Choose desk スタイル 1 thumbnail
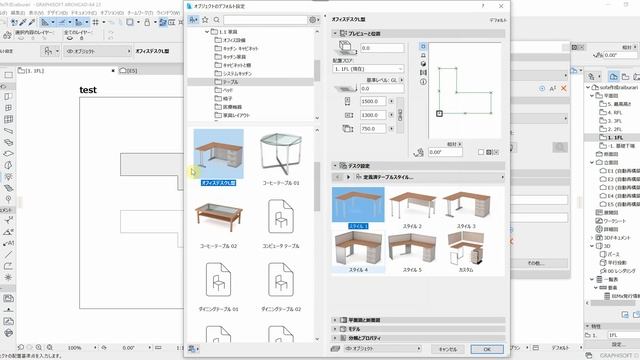Image resolution: width=640 pixels, height=360 pixels. tap(358, 208)
